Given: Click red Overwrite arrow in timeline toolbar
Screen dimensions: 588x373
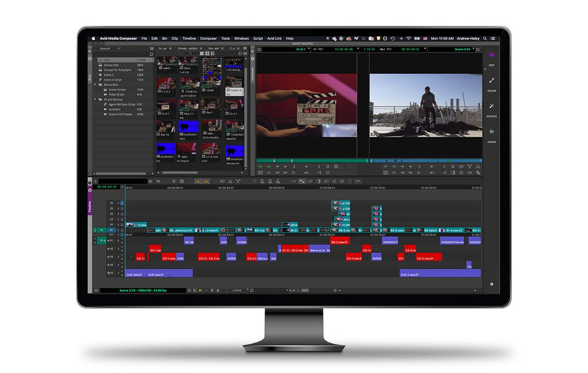Looking at the screenshot, I should pos(206,181).
